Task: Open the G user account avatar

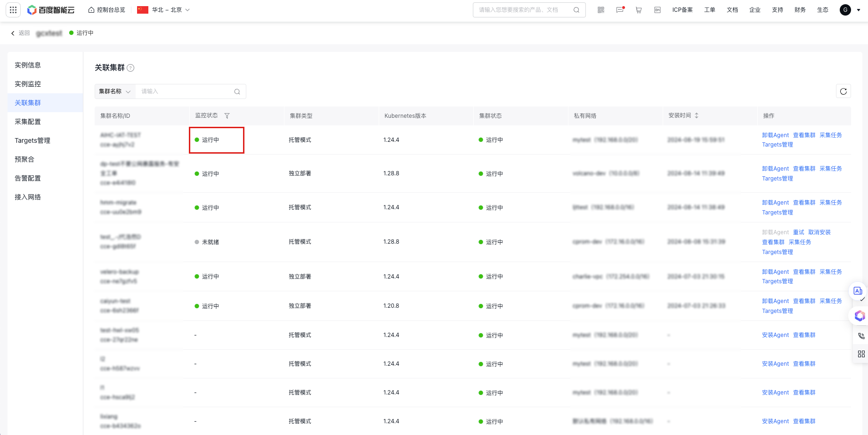Action: click(845, 10)
